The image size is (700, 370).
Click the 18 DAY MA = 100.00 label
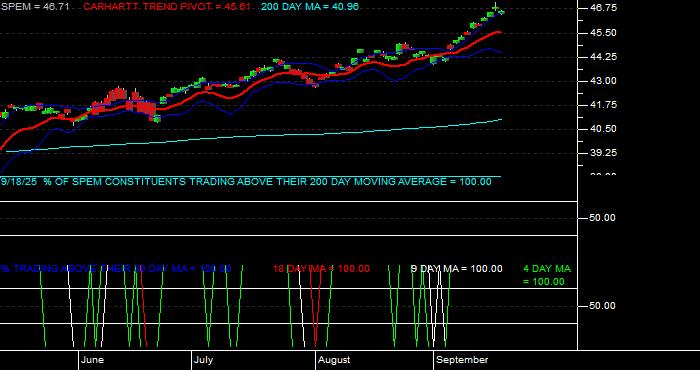[x=321, y=269]
